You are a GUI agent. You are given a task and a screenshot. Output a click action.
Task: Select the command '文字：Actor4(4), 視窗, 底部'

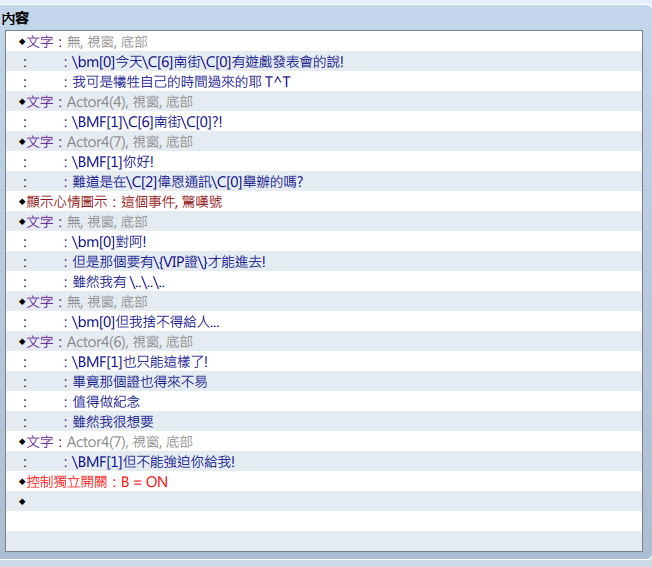[324, 101]
